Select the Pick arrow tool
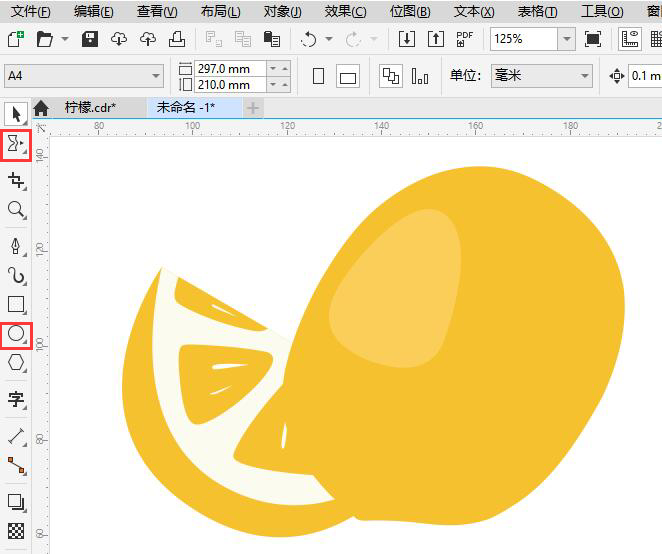662x554 pixels. [x=16, y=114]
